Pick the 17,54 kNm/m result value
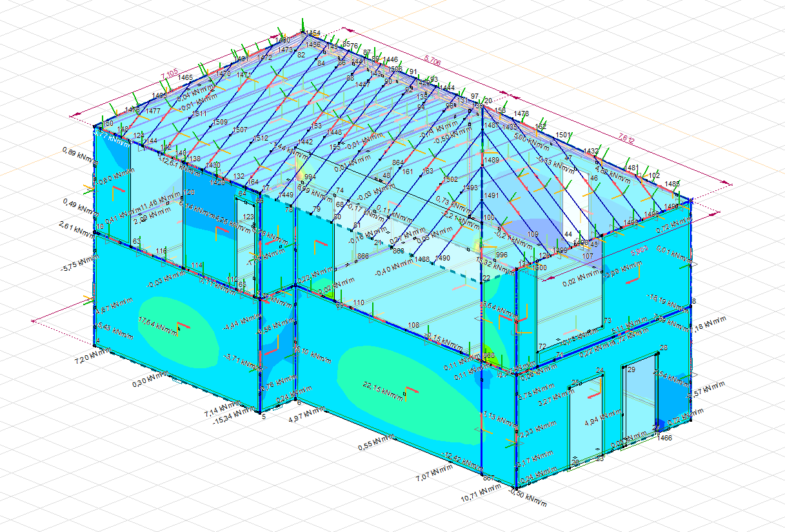 (x=159, y=325)
